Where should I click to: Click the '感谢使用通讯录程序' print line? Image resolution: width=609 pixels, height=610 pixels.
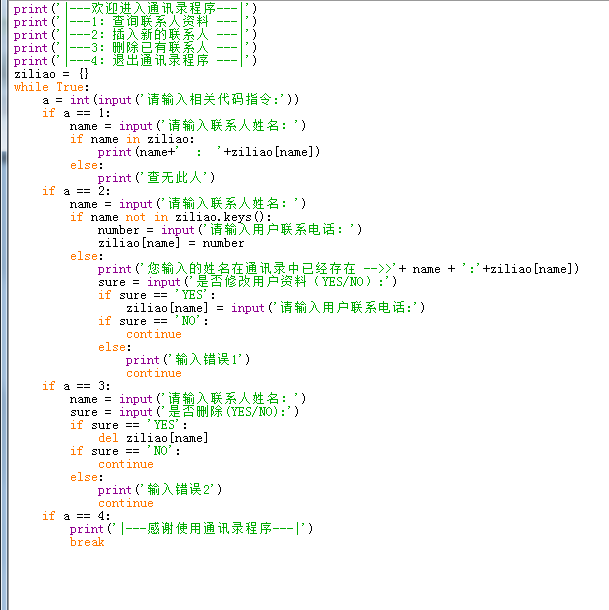[192, 529]
